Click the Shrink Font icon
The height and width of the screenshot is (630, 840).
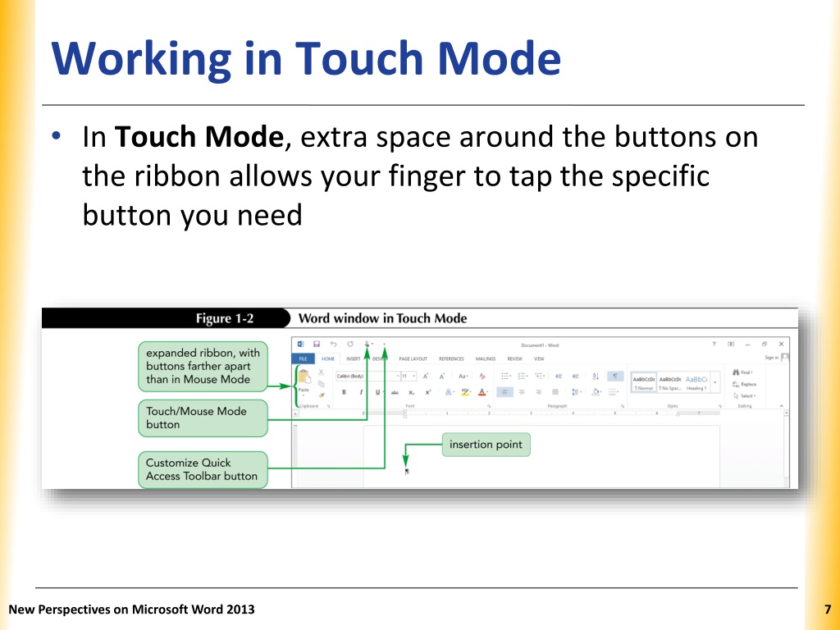point(442,376)
